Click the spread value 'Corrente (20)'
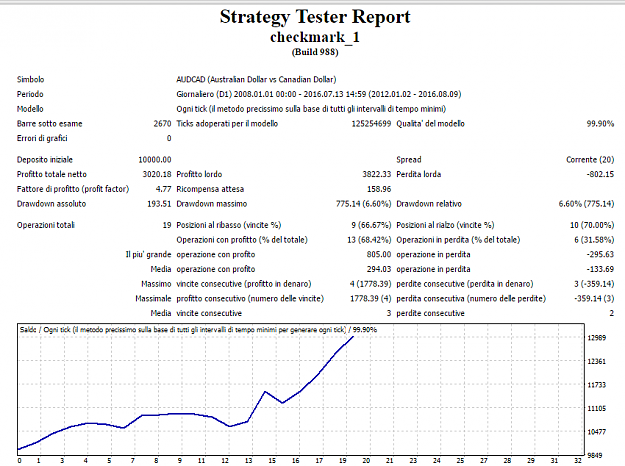Image resolution: width=625 pixels, height=466 pixels. pyautogui.click(x=590, y=159)
